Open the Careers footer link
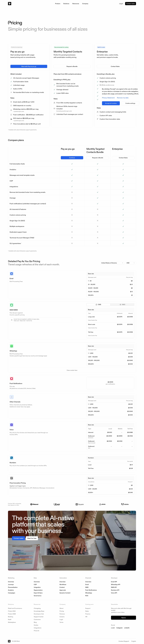144x644 pixels. click(62, 617)
